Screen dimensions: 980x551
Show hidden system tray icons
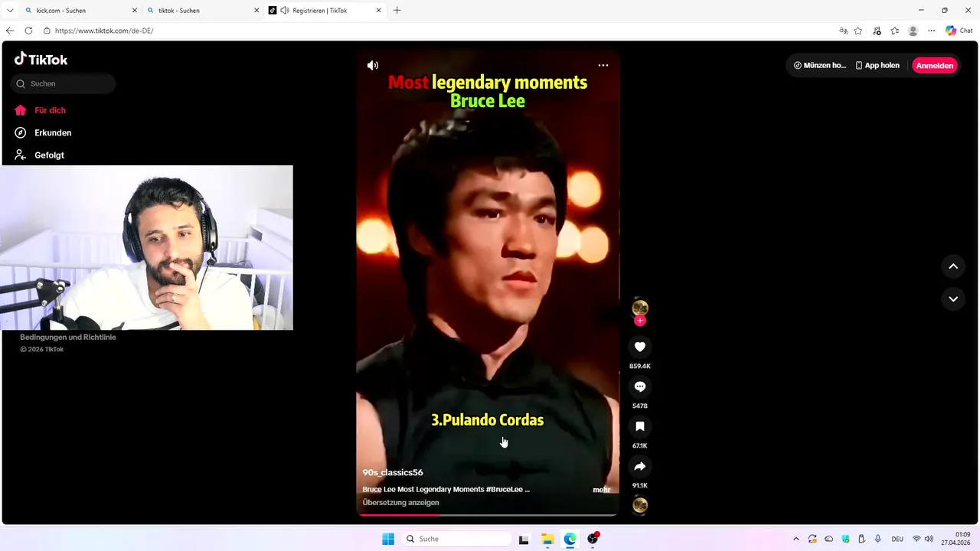click(796, 539)
